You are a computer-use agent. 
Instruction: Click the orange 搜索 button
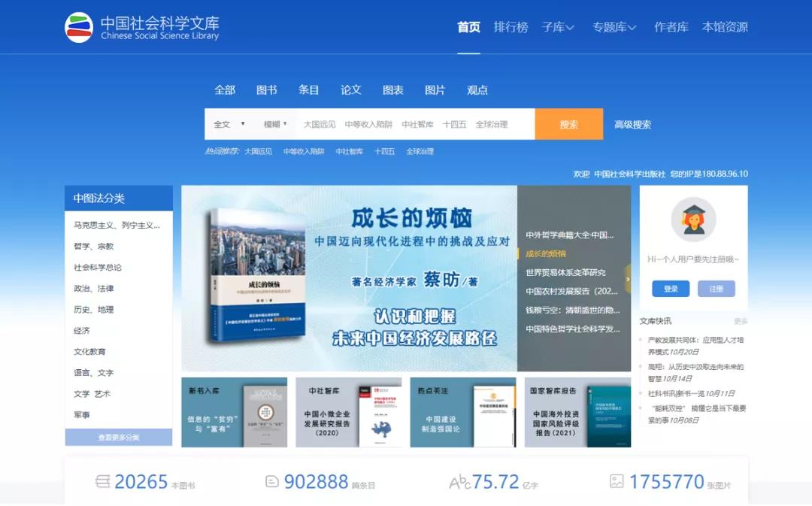point(568,124)
